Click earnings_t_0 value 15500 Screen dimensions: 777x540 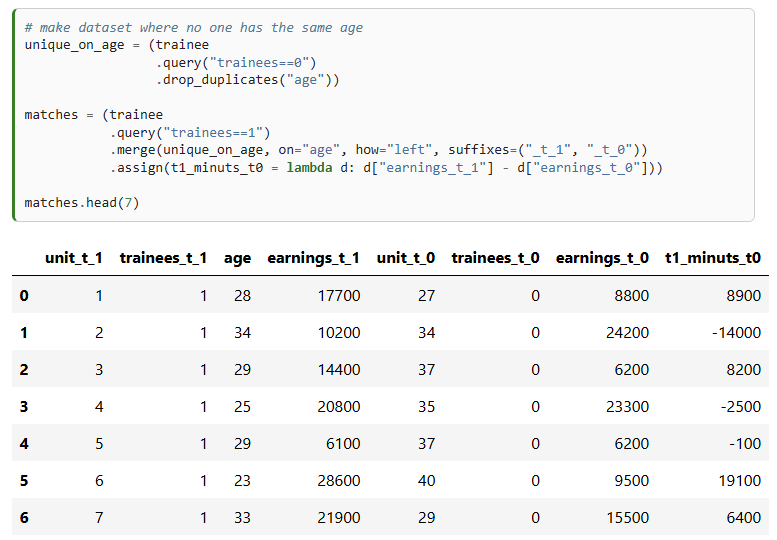click(x=627, y=518)
